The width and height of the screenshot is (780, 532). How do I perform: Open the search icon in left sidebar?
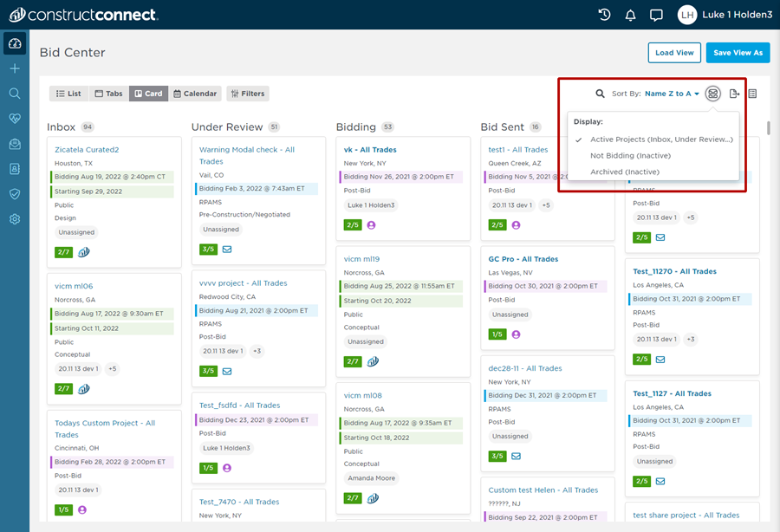point(15,94)
